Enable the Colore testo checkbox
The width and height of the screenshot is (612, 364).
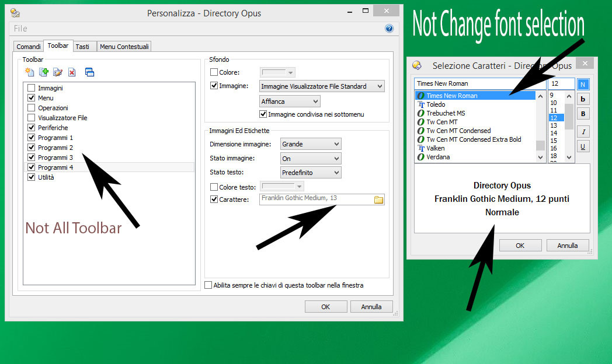pyautogui.click(x=214, y=187)
